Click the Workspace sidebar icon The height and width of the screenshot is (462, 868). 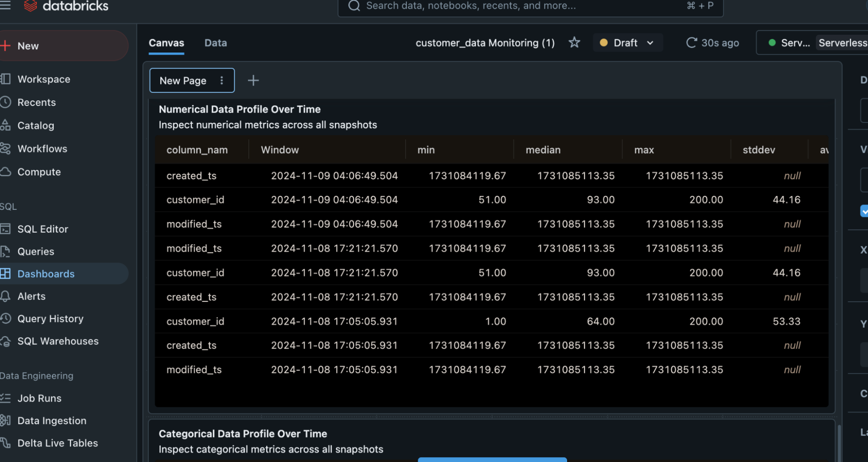(x=5, y=79)
